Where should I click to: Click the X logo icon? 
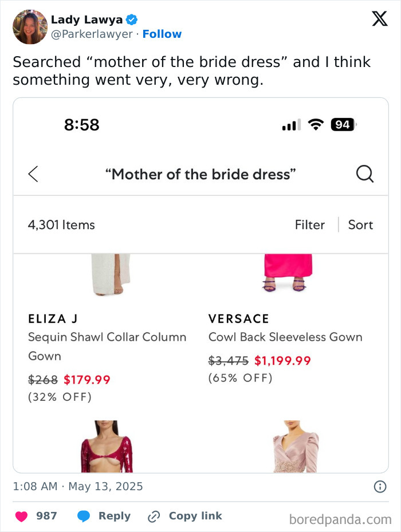[380, 19]
